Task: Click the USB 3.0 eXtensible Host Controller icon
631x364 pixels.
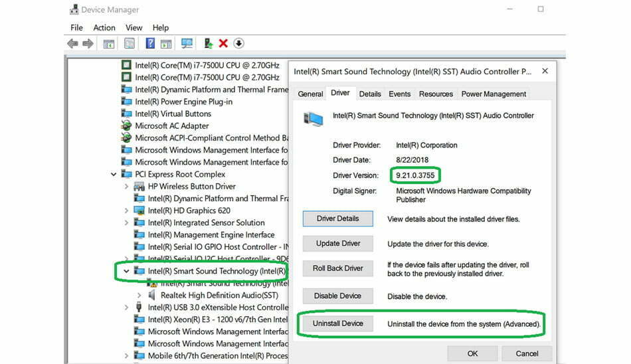Action: point(139,308)
